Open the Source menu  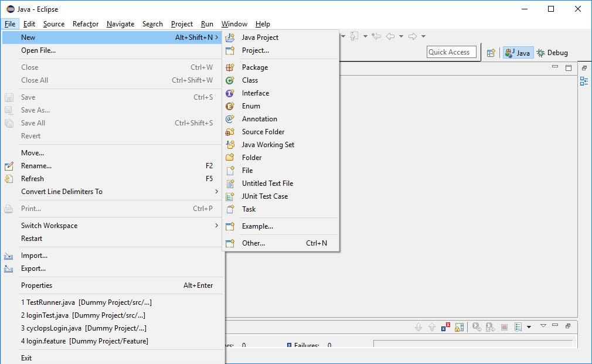[54, 24]
